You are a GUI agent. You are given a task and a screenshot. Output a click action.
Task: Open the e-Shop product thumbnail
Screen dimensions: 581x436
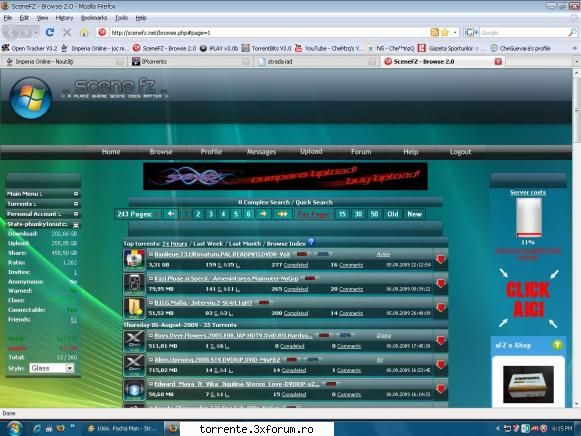(x=528, y=384)
